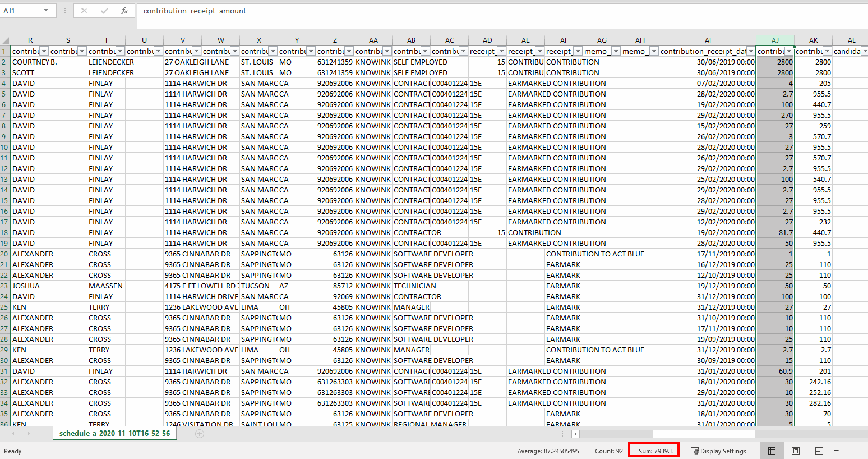The image size is (868, 459).
Task: Click the TUCSON cell in row 23
Action: (x=258, y=286)
